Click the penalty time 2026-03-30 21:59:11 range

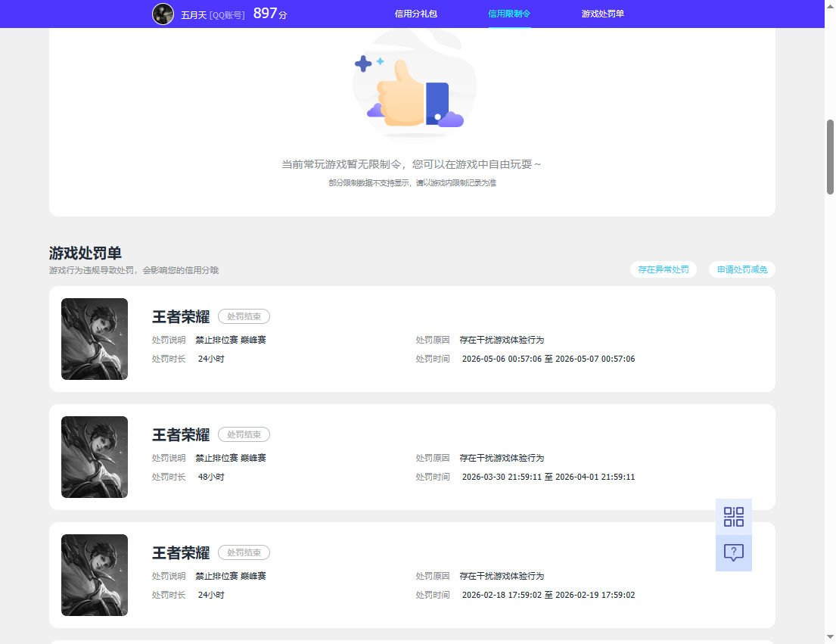tap(548, 478)
